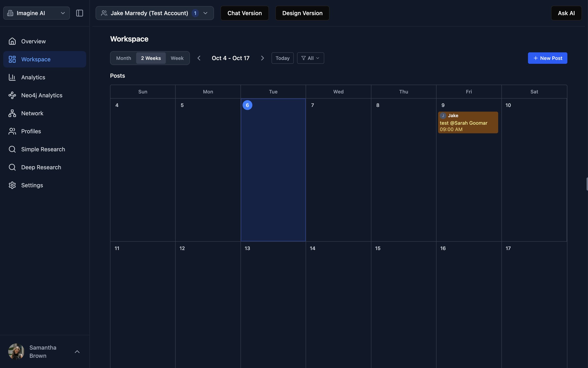Jump to Today

point(282,58)
